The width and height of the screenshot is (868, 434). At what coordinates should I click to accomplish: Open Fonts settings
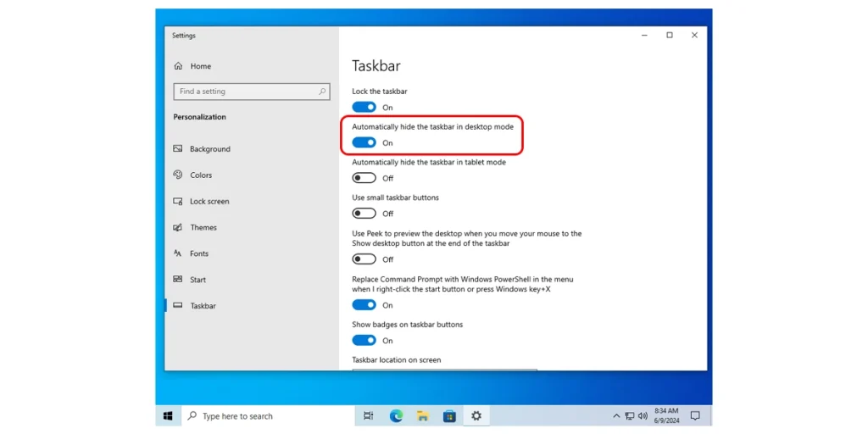click(x=191, y=253)
